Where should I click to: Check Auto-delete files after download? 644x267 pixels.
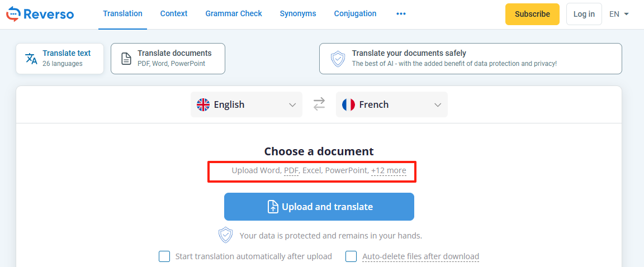point(351,256)
